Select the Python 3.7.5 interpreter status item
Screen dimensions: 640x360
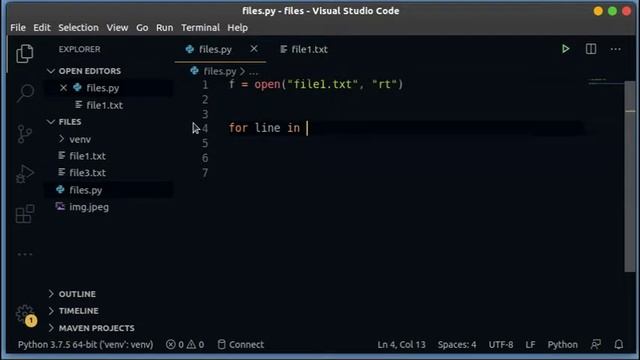[85, 344]
